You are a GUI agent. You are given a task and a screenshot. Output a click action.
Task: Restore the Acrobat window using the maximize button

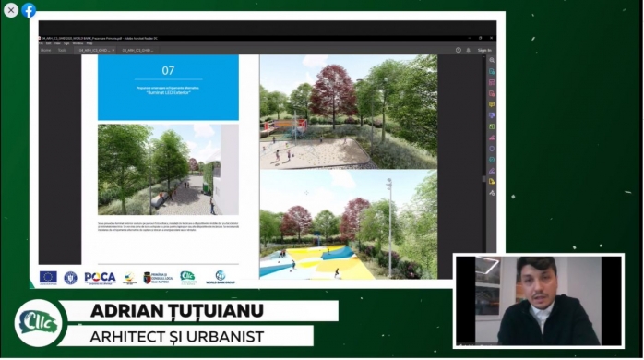(480, 38)
